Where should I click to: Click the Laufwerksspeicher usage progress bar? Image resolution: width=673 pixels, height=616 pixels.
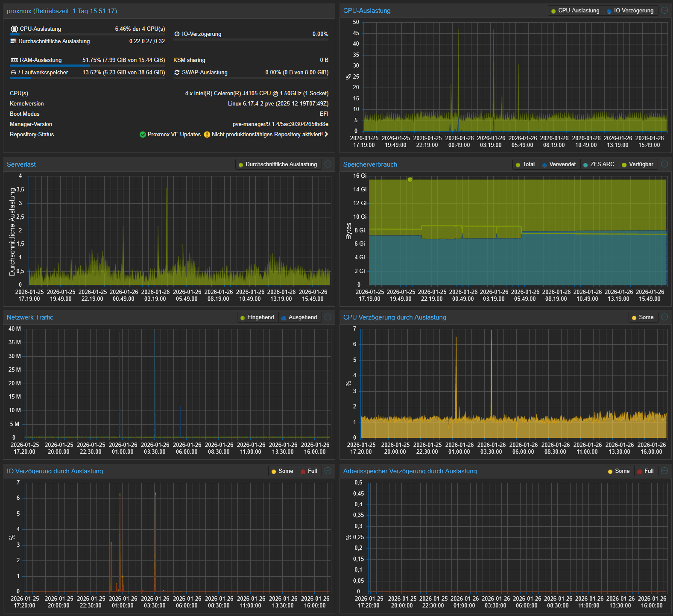click(x=88, y=78)
